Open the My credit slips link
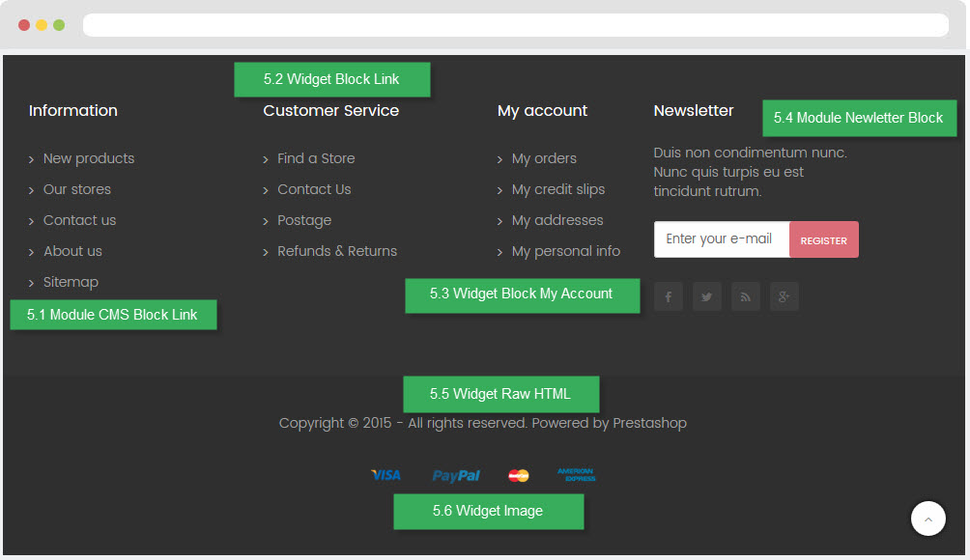This screenshot has width=970, height=560. [557, 189]
